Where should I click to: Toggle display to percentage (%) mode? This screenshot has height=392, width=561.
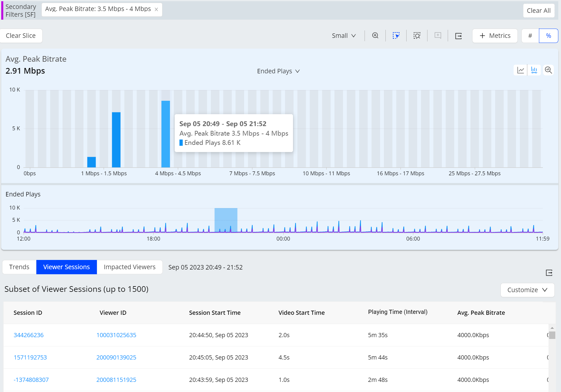point(548,36)
